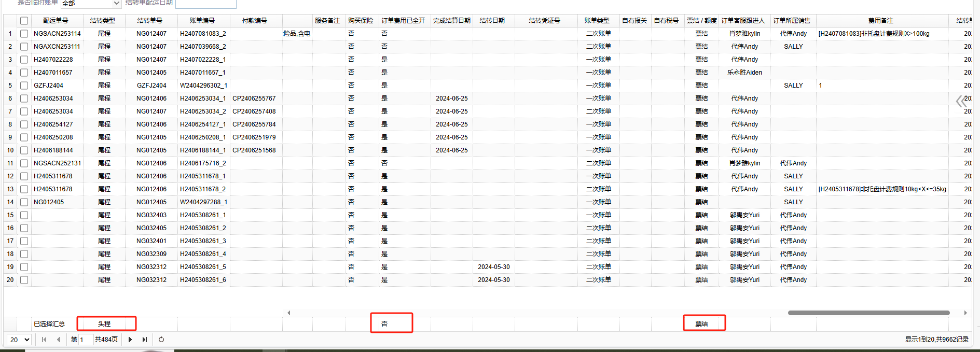Image resolution: width=980 pixels, height=352 pixels.
Task: Click the 结转日期 column header
Action: 492,21
